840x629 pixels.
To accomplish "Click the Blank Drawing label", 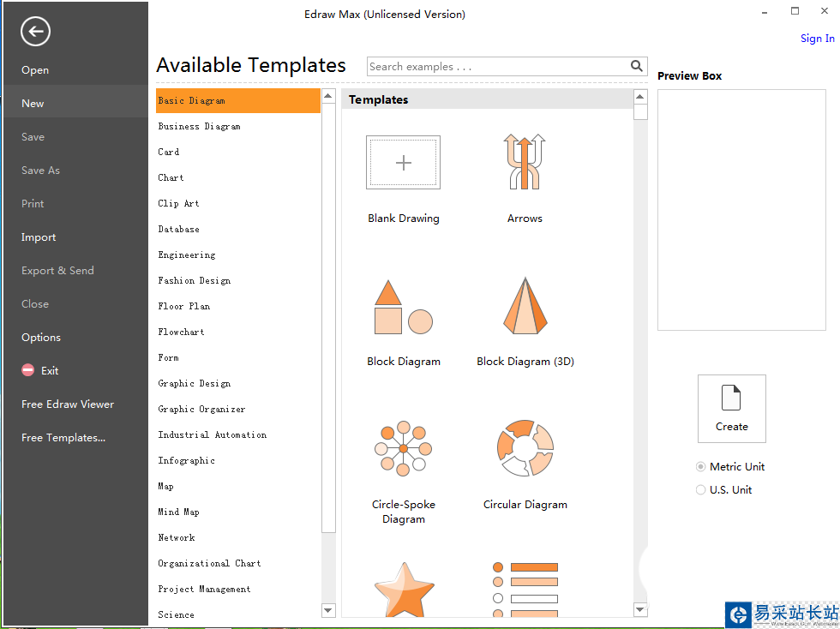I will [x=404, y=219].
